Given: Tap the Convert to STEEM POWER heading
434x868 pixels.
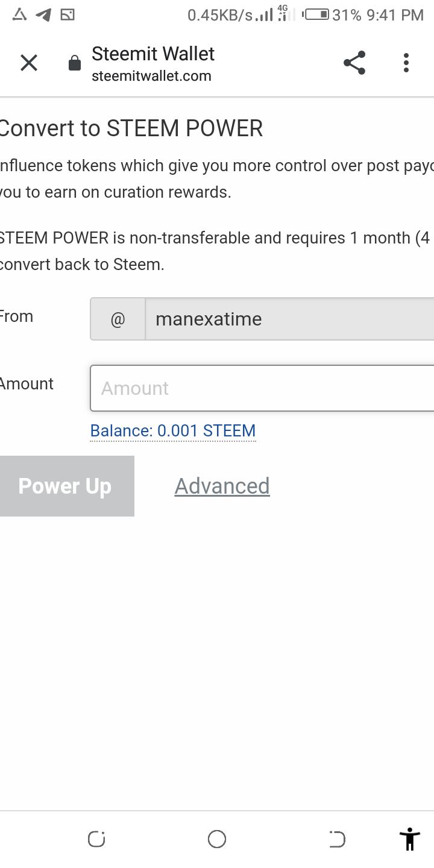Looking at the screenshot, I should [131, 128].
